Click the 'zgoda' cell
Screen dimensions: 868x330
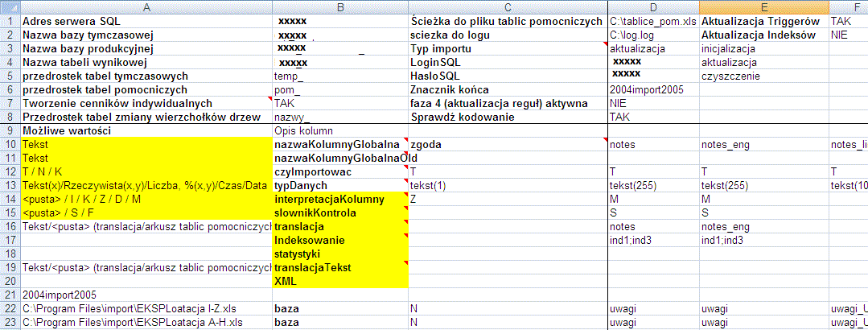pos(508,145)
